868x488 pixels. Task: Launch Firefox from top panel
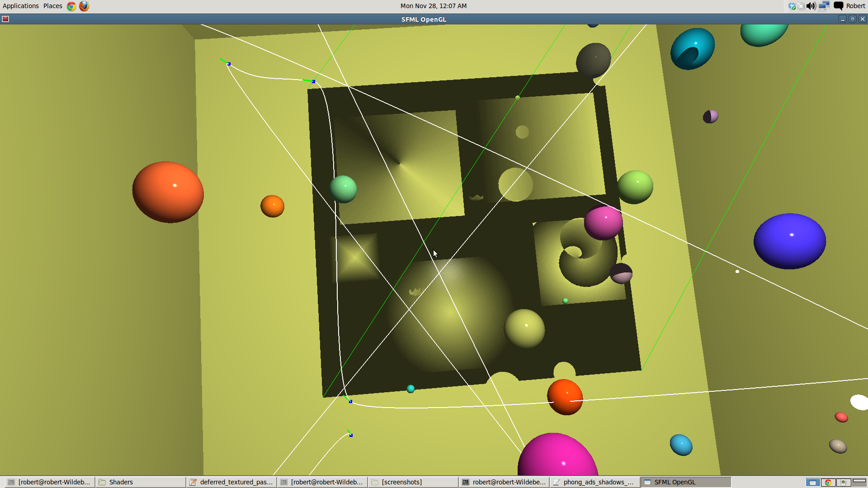(x=84, y=6)
